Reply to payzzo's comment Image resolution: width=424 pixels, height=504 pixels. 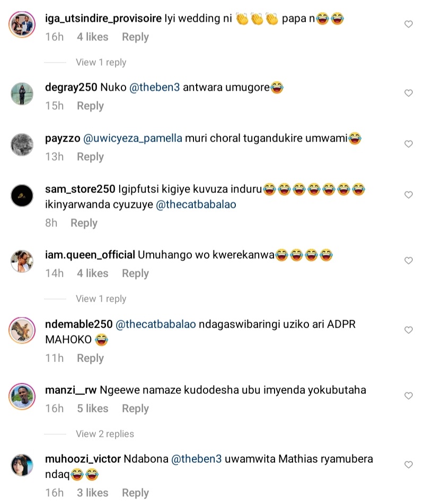pyautogui.click(x=90, y=157)
